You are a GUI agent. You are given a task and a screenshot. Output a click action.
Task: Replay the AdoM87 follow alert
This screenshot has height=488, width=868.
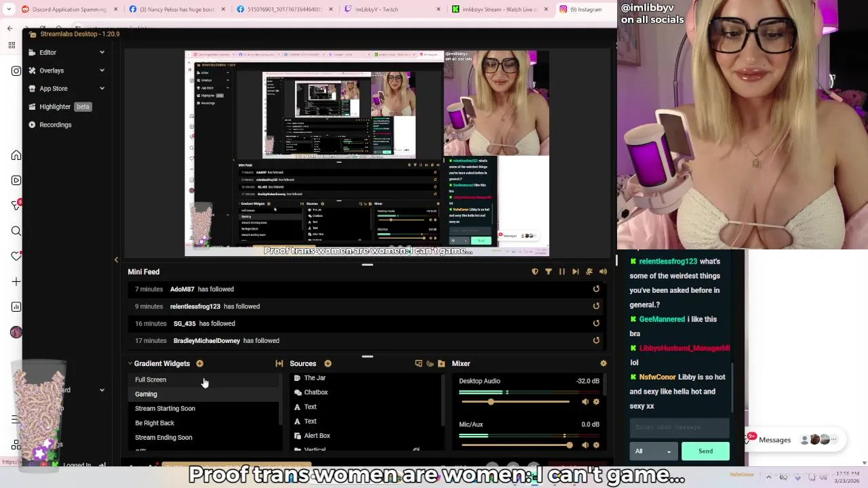coord(596,289)
